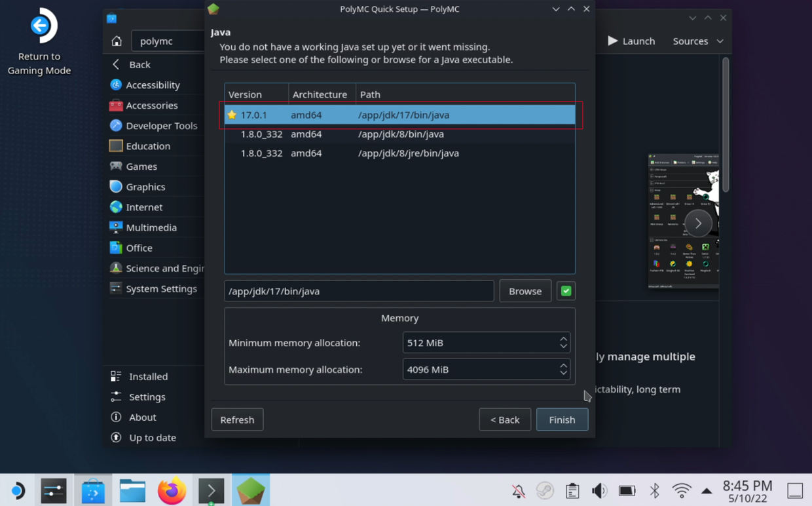Viewport: 812px width, 506px height.
Task: Click the show desktop button in taskbar
Action: pos(795,490)
